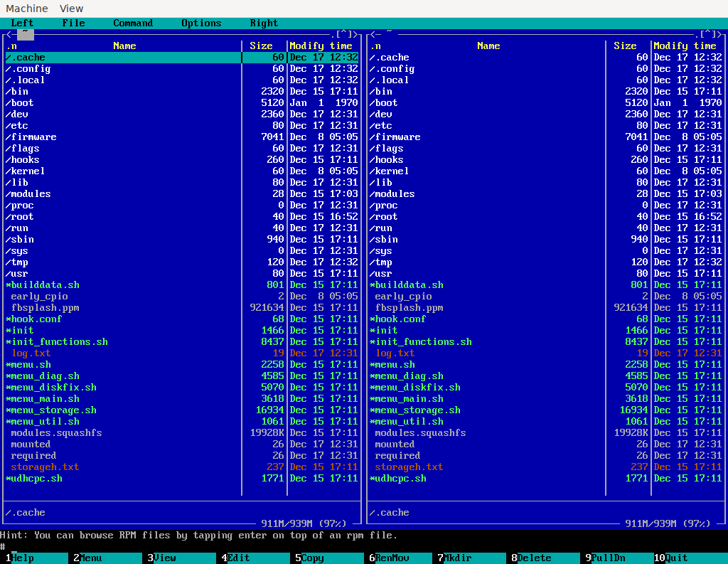The width and height of the screenshot is (728, 564).
Task: Open the Left menu in Midnight Commander
Action: 22,23
